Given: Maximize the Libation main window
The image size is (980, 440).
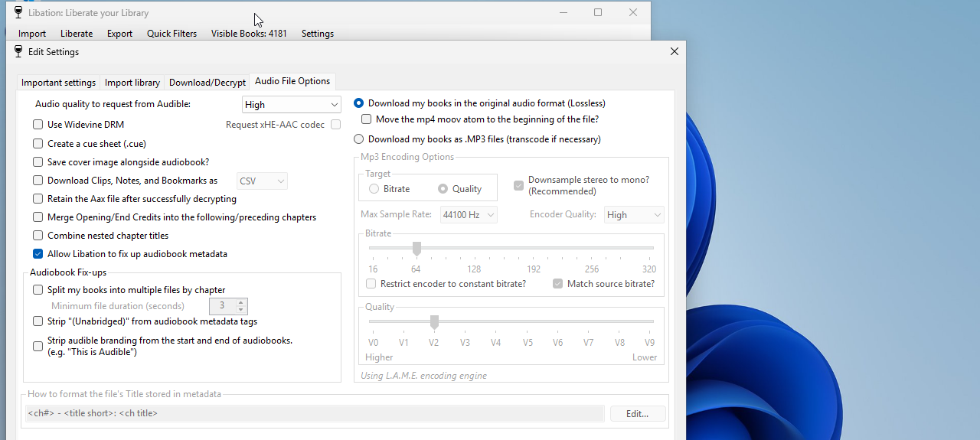Looking at the screenshot, I should (598, 12).
